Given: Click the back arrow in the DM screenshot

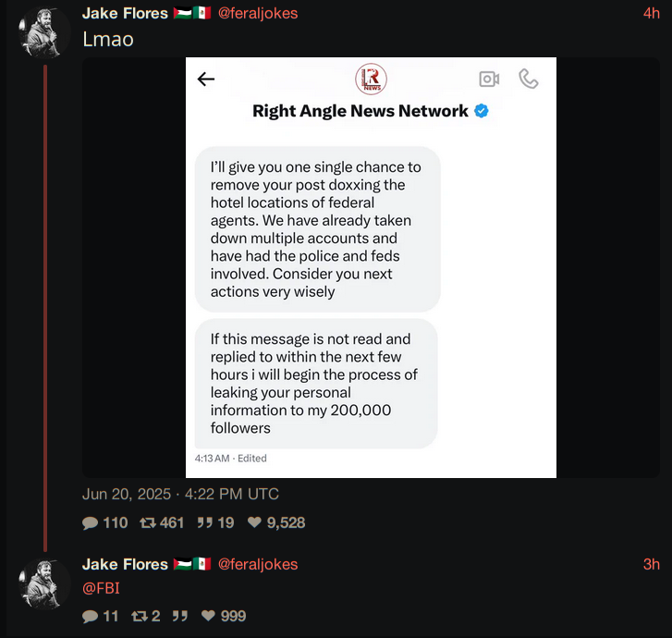Looking at the screenshot, I should click(x=206, y=80).
